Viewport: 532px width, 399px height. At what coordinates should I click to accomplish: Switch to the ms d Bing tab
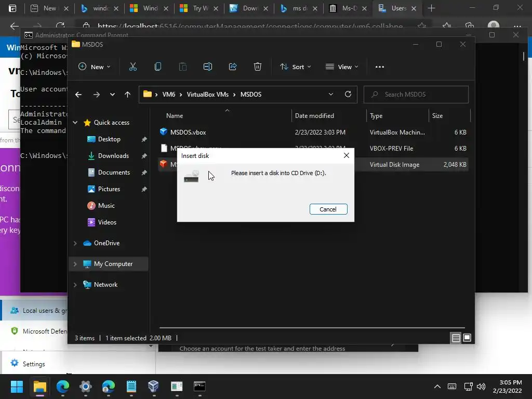pyautogui.click(x=299, y=8)
